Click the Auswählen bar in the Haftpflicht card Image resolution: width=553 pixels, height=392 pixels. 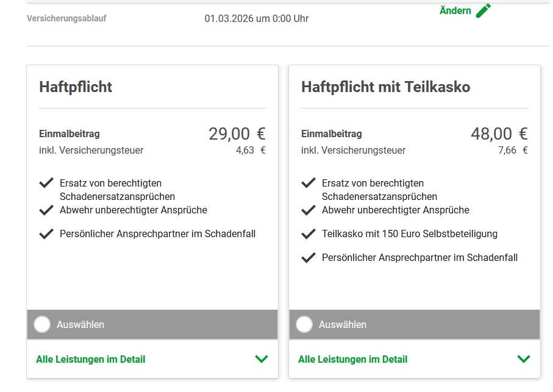tap(152, 324)
